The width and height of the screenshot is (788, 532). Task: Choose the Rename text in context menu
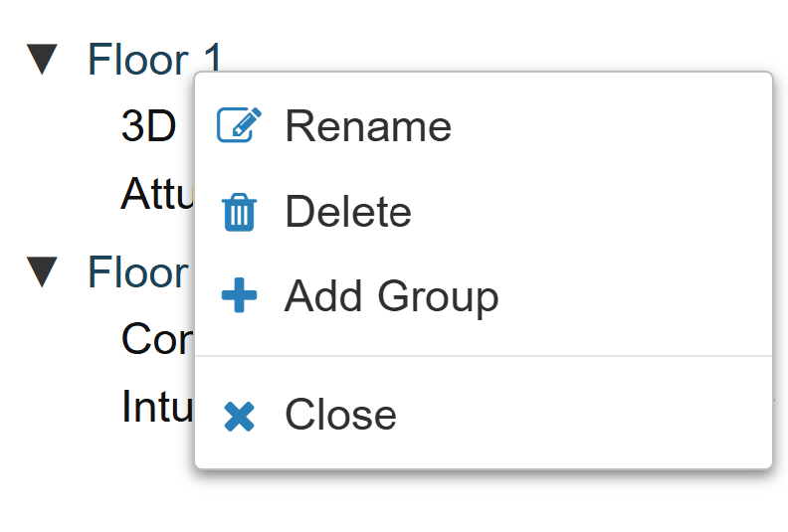coord(367,126)
